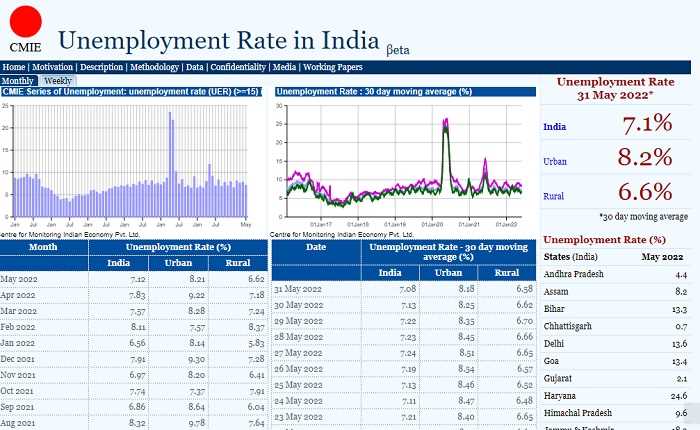Click the CMIE red circle logo
This screenshot has height=430, width=700.
pyautogui.click(x=24, y=22)
